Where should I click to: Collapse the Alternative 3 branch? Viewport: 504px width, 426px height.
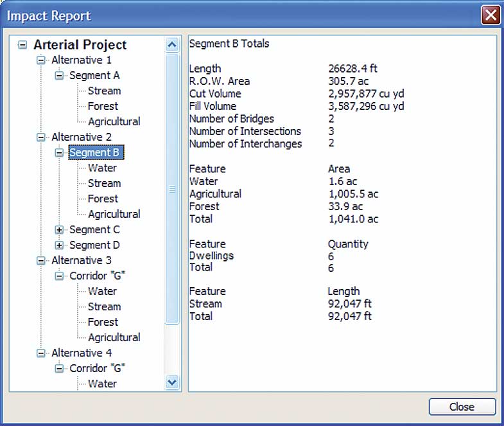41,261
